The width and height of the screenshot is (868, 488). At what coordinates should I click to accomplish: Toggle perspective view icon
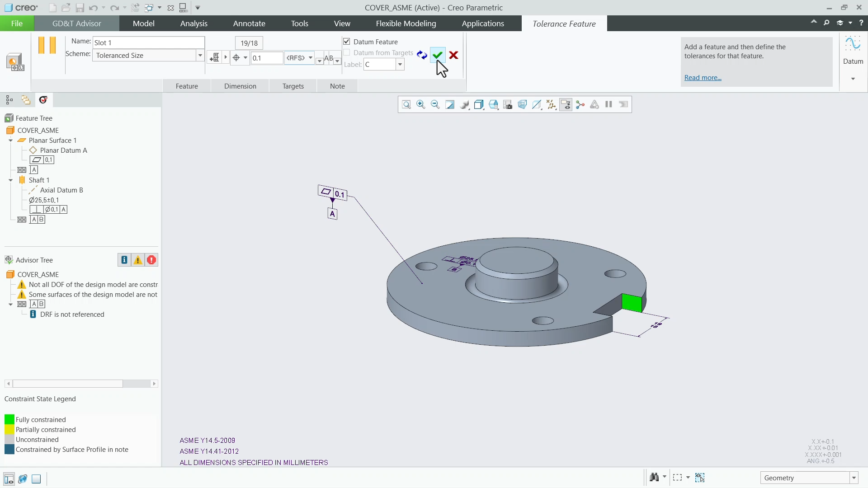click(522, 105)
